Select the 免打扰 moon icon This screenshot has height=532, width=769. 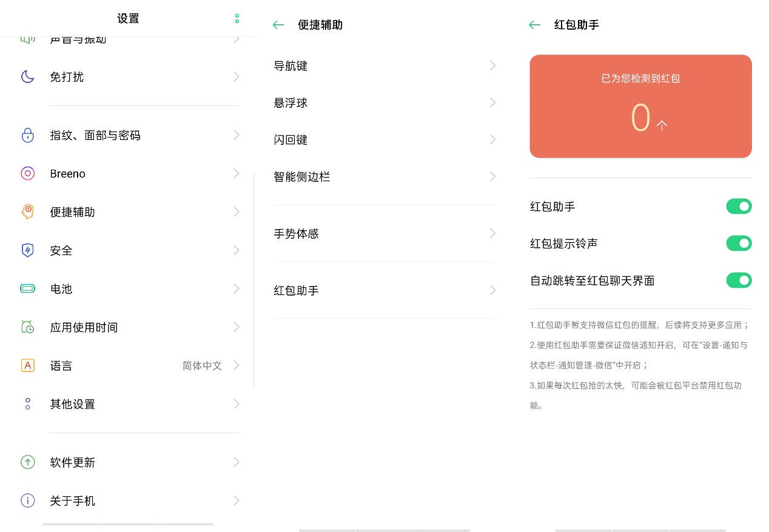pyautogui.click(x=27, y=76)
